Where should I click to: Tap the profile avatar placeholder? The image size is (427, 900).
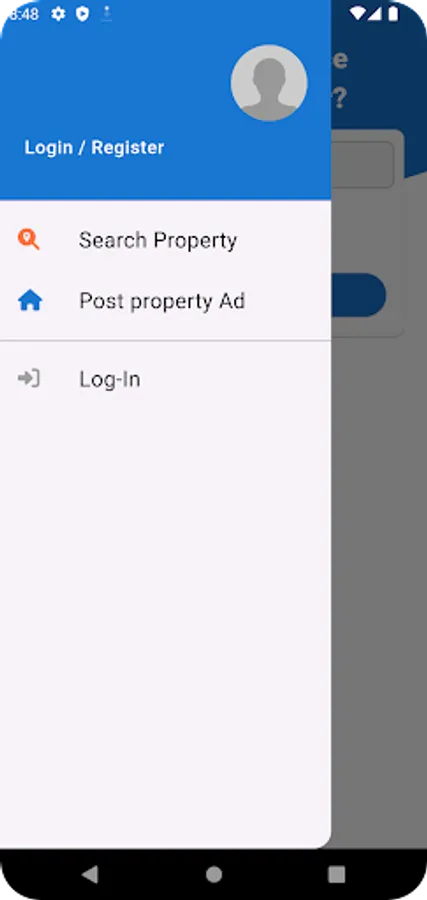click(269, 83)
